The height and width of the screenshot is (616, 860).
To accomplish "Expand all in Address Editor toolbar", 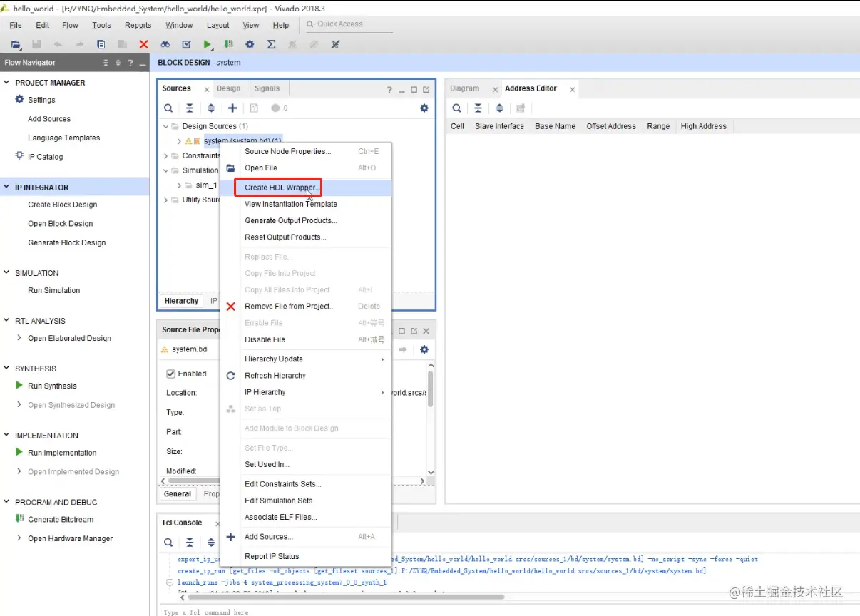I will point(499,108).
